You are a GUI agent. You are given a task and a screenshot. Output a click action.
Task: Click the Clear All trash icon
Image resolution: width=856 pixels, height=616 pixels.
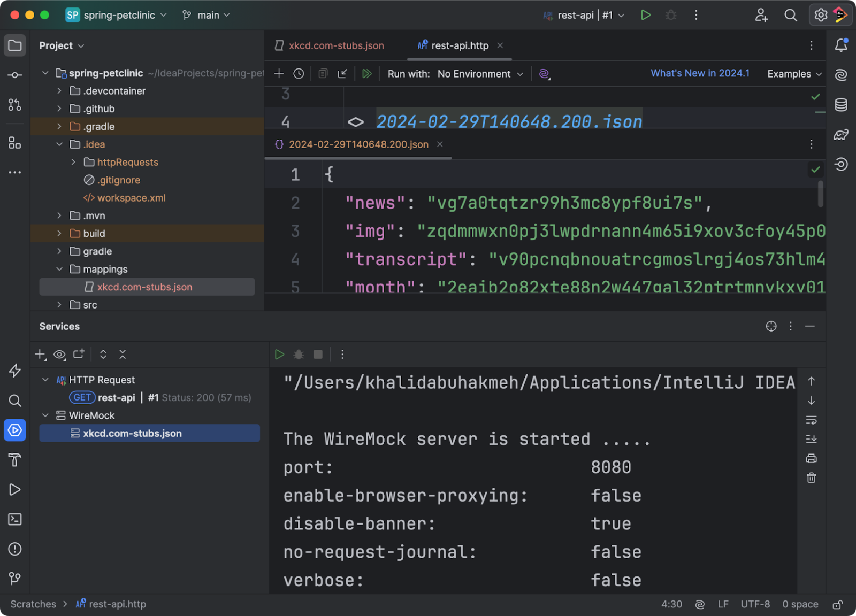(x=811, y=478)
